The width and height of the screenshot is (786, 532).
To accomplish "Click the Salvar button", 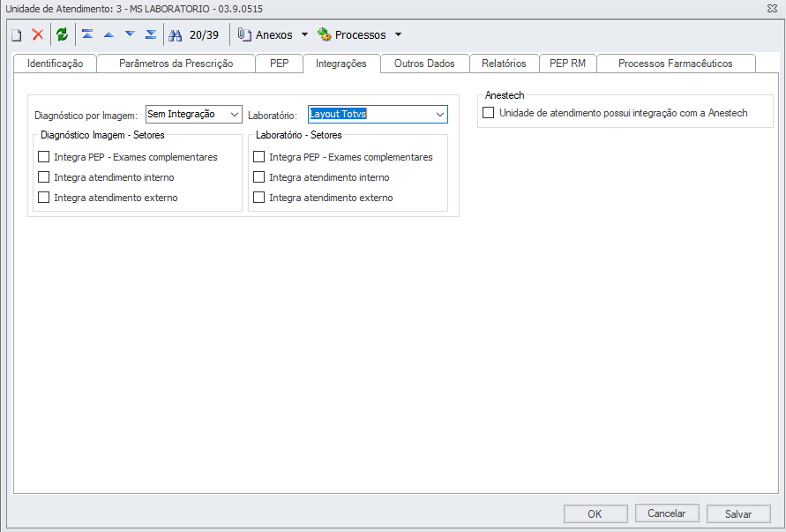I will click(738, 513).
